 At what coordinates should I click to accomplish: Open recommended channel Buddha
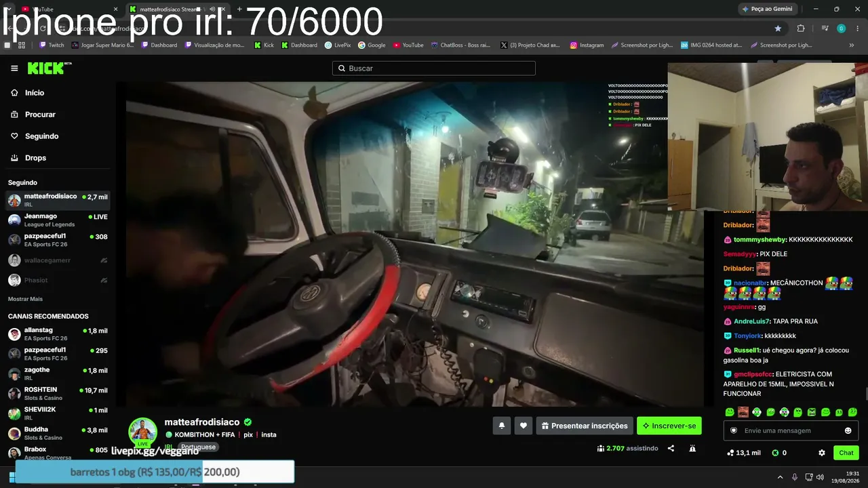(x=58, y=432)
